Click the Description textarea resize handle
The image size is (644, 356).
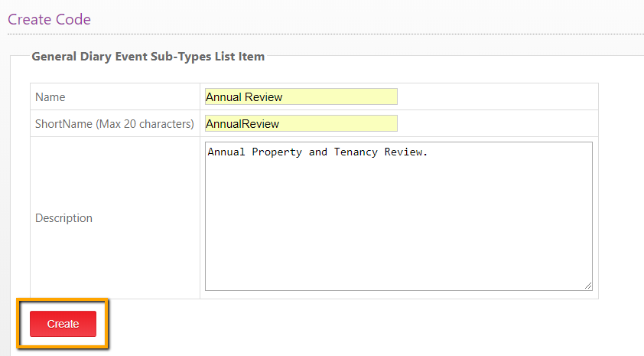(x=588, y=286)
